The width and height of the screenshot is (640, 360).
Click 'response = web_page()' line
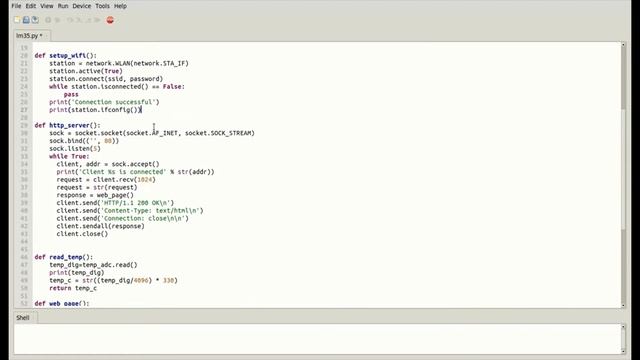pos(95,195)
